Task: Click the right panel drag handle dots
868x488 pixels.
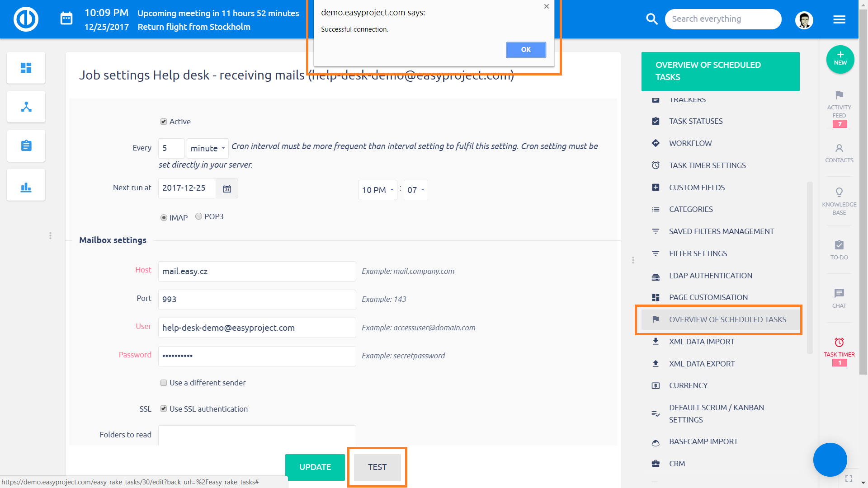Action: click(x=633, y=260)
